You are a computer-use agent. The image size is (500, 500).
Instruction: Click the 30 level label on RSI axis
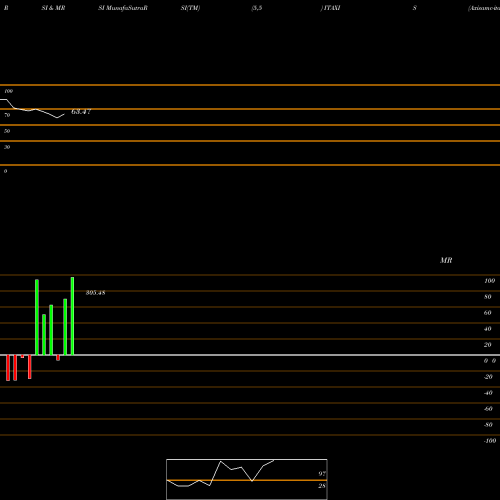(x=7, y=147)
